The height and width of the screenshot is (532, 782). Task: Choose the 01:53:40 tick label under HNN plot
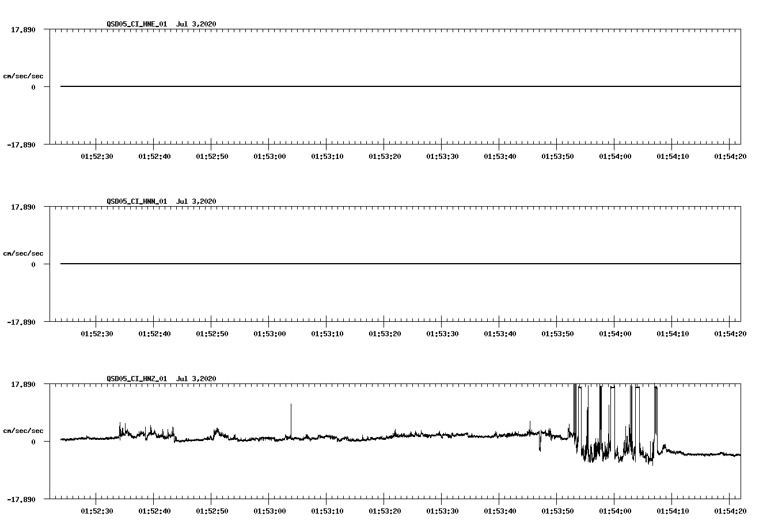coord(500,333)
